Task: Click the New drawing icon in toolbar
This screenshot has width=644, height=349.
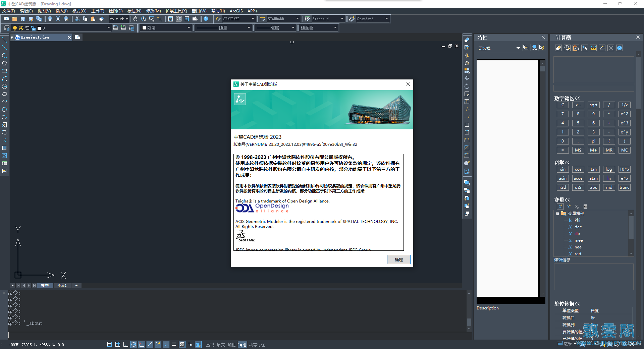Action: (6, 19)
